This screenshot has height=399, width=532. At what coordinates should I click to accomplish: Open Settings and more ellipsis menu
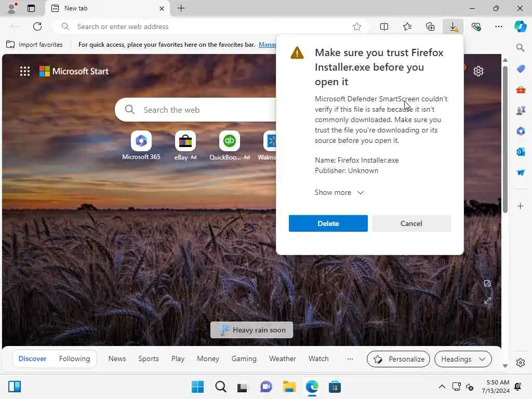[498, 26]
